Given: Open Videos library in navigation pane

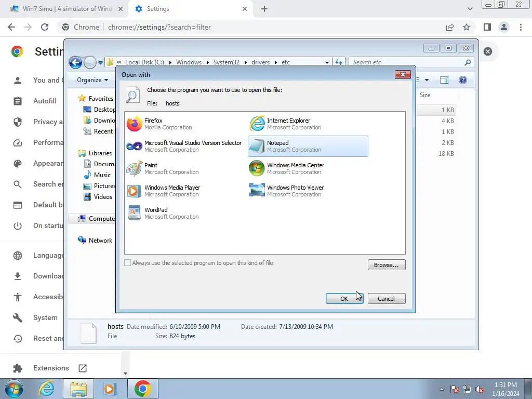Looking at the screenshot, I should point(98,197).
